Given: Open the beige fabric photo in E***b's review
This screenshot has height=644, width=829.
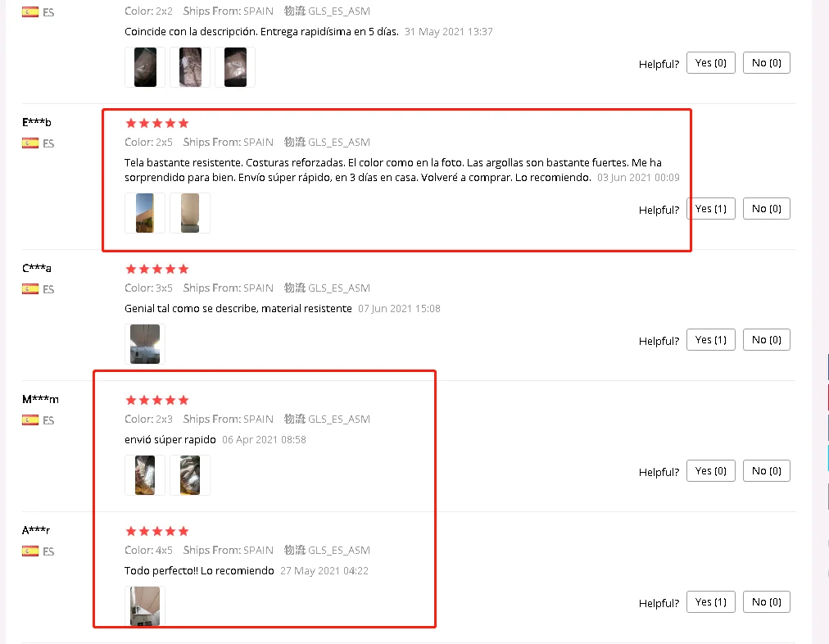Looking at the screenshot, I should tap(190, 213).
